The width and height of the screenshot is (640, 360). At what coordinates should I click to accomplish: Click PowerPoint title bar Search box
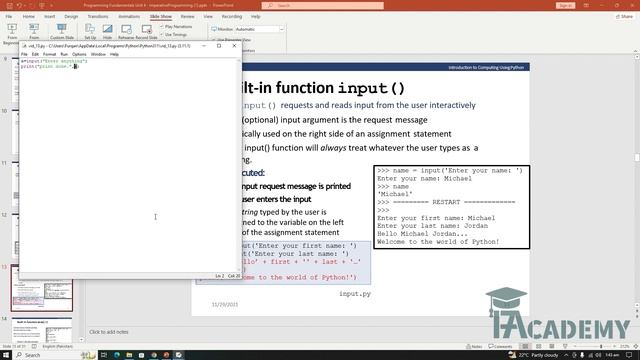(322, 5)
